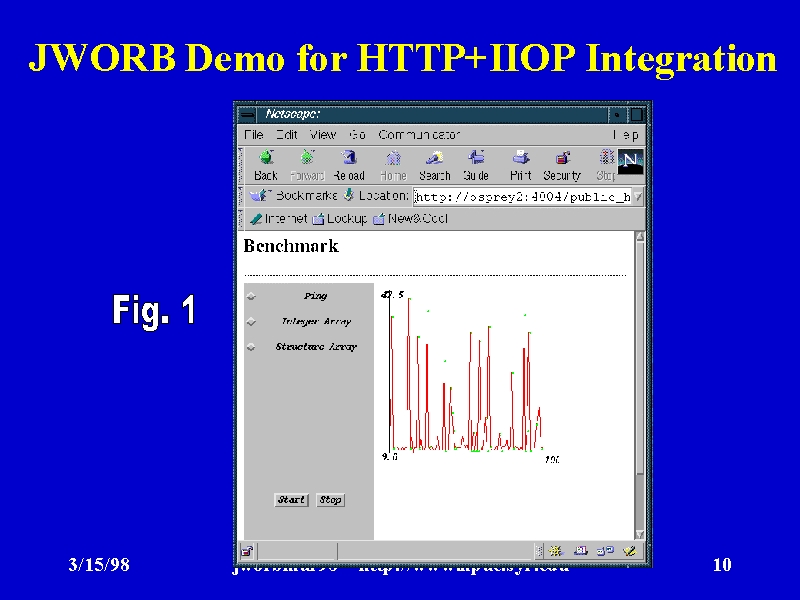Open the Internet personal toolbar item
Image resolution: width=800 pixels, height=600 pixels.
pyautogui.click(x=279, y=219)
